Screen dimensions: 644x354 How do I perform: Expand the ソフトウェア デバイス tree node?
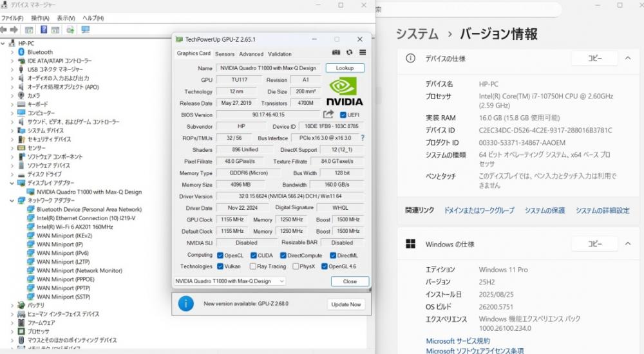12,165
